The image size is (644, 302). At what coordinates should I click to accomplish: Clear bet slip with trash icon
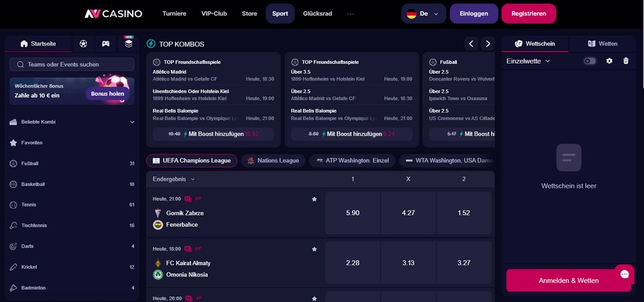(x=626, y=61)
